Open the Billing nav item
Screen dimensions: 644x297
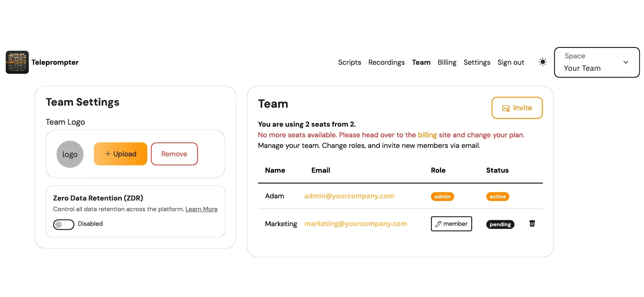click(x=447, y=62)
